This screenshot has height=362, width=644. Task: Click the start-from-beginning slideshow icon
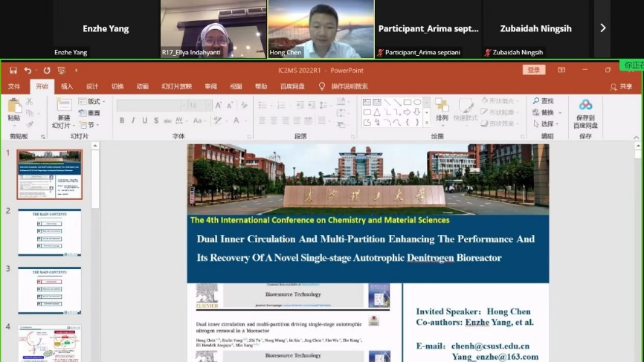tap(62, 71)
